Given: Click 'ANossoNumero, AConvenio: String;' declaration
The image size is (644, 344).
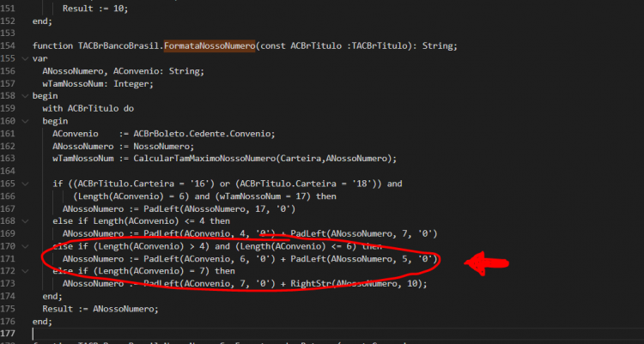Looking at the screenshot, I should pos(123,71).
